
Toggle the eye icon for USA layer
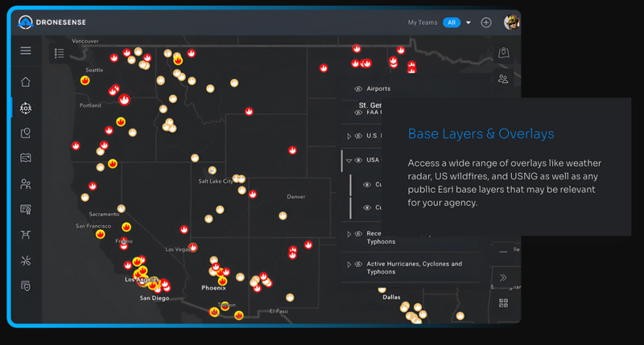(x=358, y=160)
